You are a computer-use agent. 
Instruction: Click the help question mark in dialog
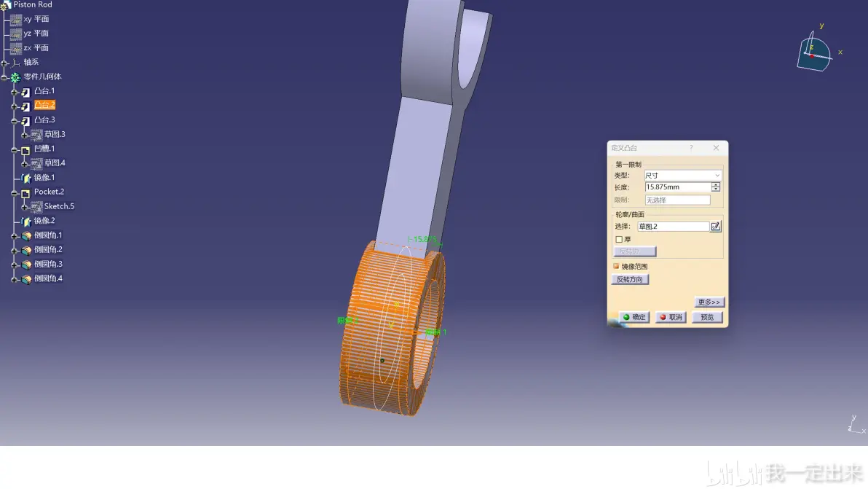[691, 148]
